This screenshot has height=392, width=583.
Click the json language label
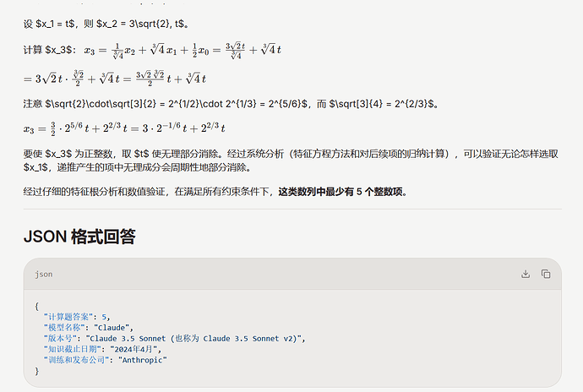coord(43,275)
